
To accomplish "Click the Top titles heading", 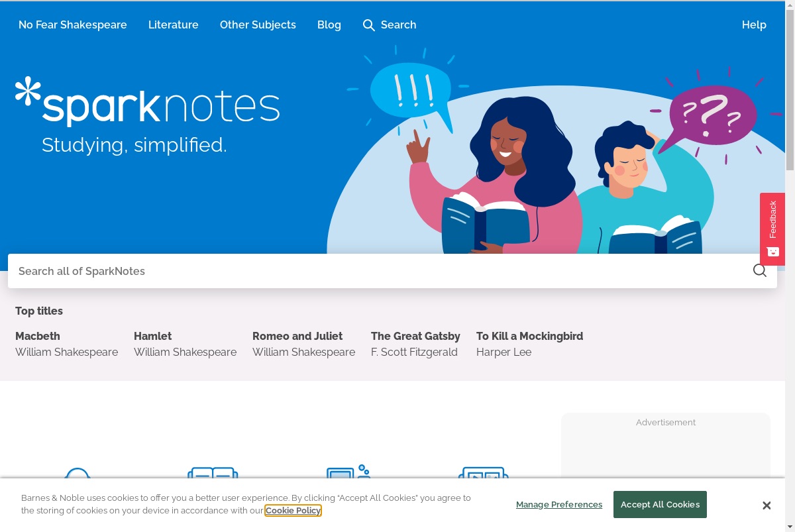I will pyautogui.click(x=39, y=311).
